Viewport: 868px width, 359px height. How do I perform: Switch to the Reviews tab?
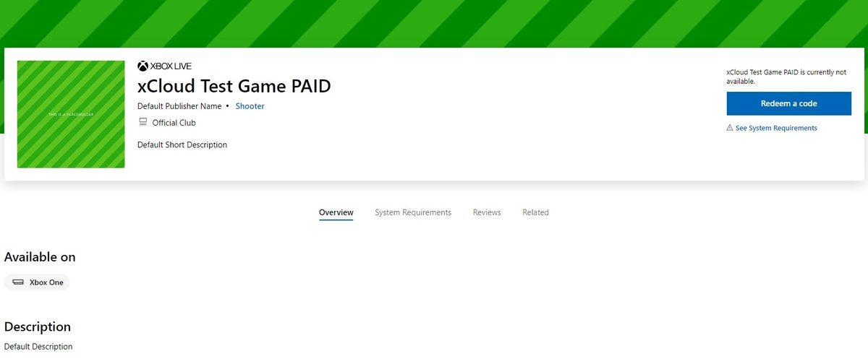[487, 212]
